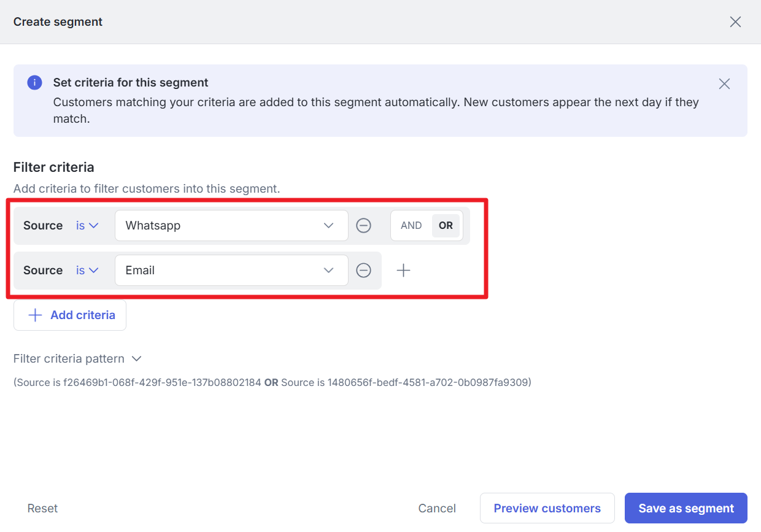Select the AND operator
761x532 pixels.
[x=411, y=226]
